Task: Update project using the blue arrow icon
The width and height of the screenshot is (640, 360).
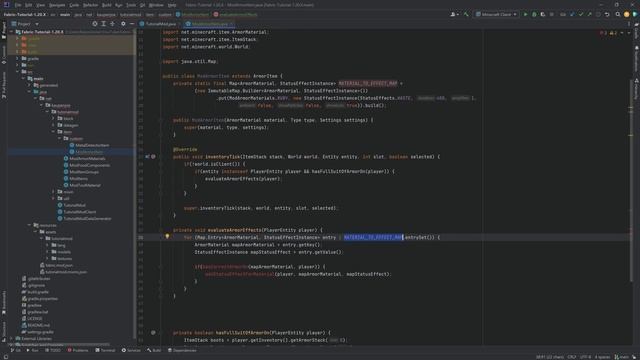Action: coord(572,14)
